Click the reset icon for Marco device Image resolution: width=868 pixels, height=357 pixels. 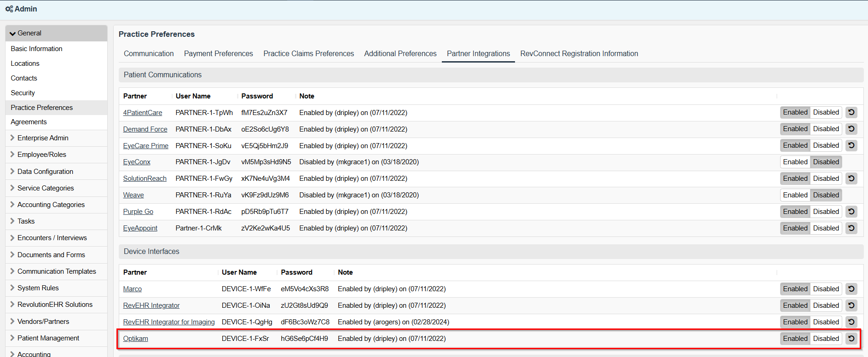tap(851, 289)
